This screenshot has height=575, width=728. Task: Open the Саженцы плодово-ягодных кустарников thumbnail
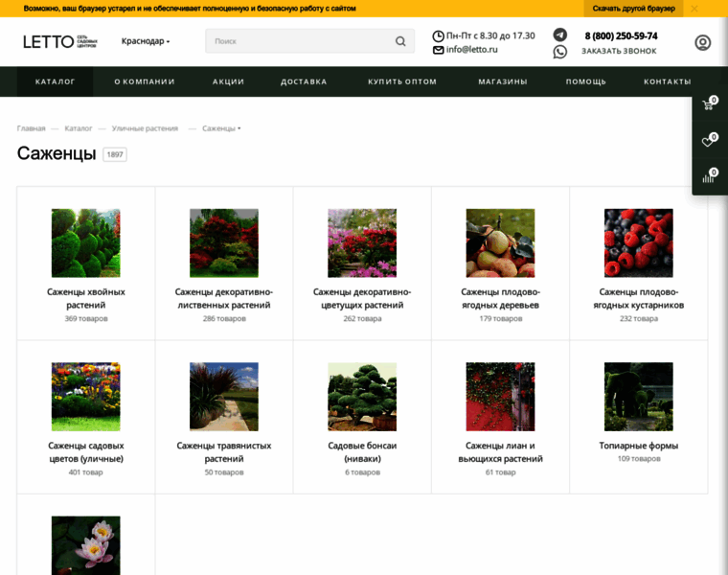coord(638,242)
